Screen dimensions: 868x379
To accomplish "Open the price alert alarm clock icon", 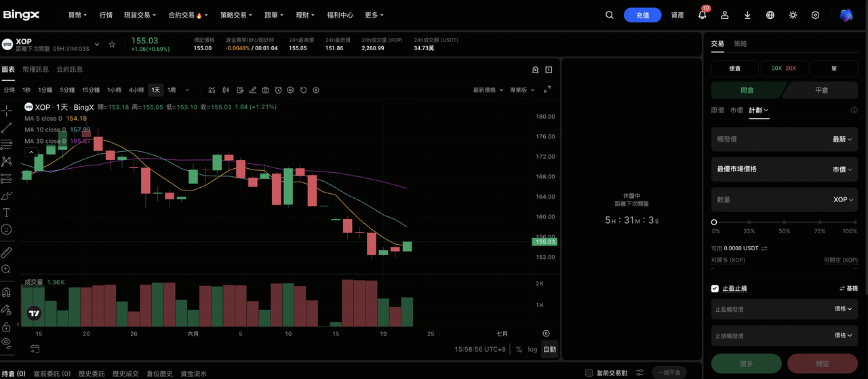I will 278,90.
